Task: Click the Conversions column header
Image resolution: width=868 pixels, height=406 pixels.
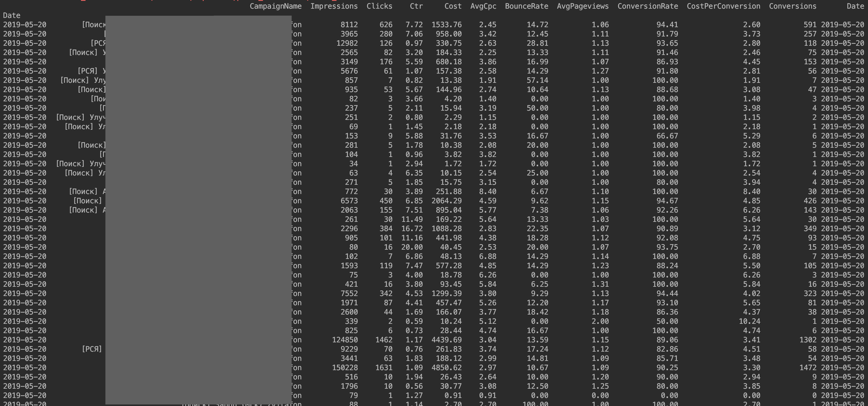Action: click(793, 6)
